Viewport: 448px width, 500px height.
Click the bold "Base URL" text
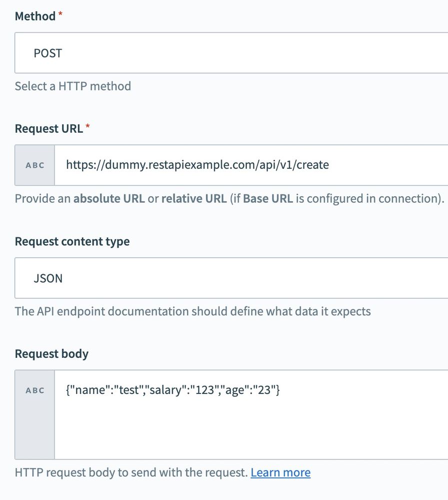pos(268,198)
